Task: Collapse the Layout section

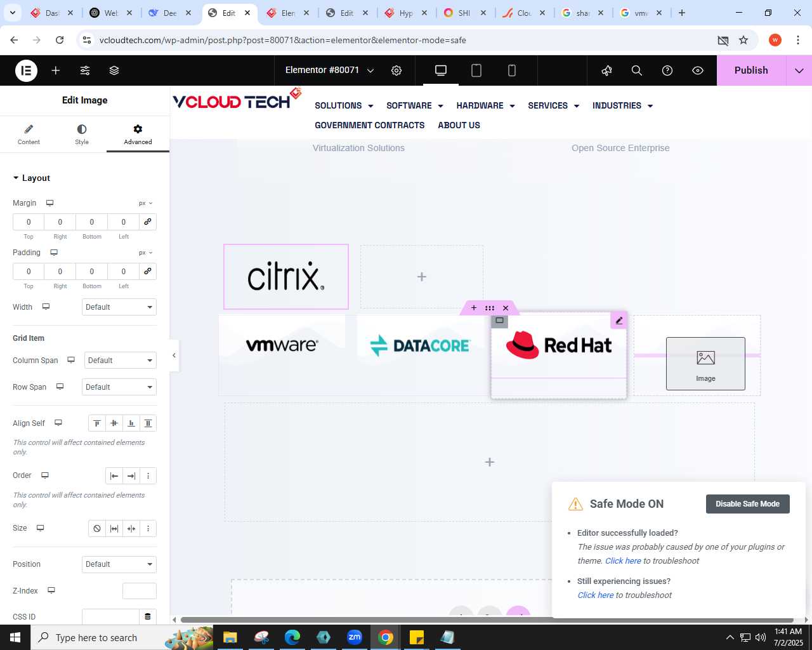Action: pos(32,178)
